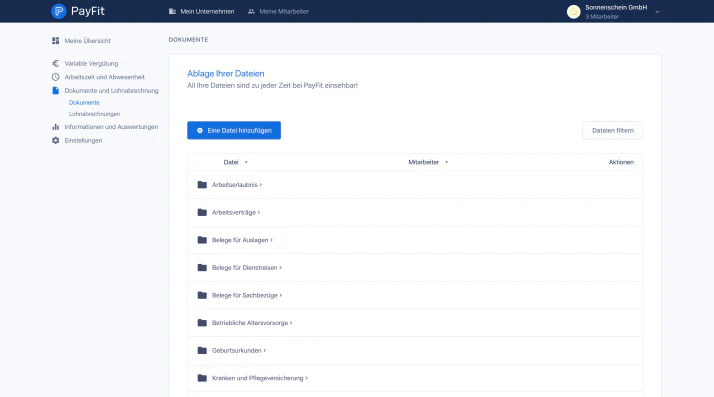This screenshot has width=714, height=397.
Task: Open the Meine Übersicht dashboard icon
Action: pyautogui.click(x=56, y=41)
